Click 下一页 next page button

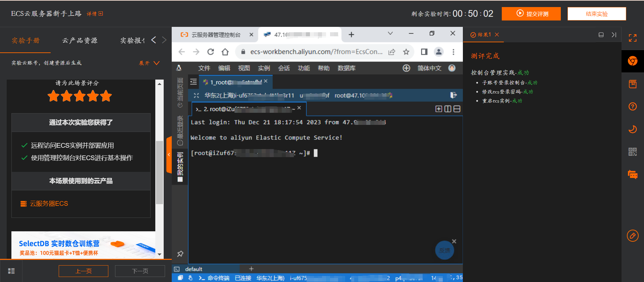point(140,271)
